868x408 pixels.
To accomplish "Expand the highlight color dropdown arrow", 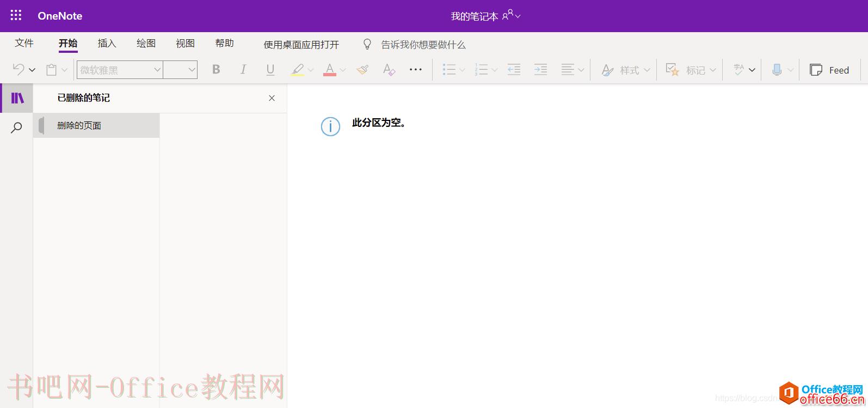I will click(x=311, y=70).
